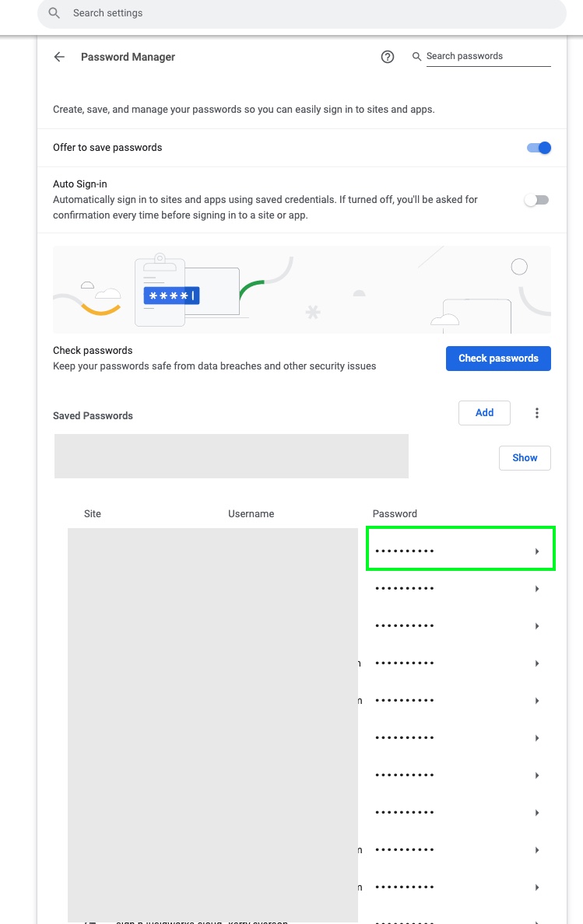The width and height of the screenshot is (583, 924).
Task: Click the search icon in the Search settings bar
Action: [54, 13]
